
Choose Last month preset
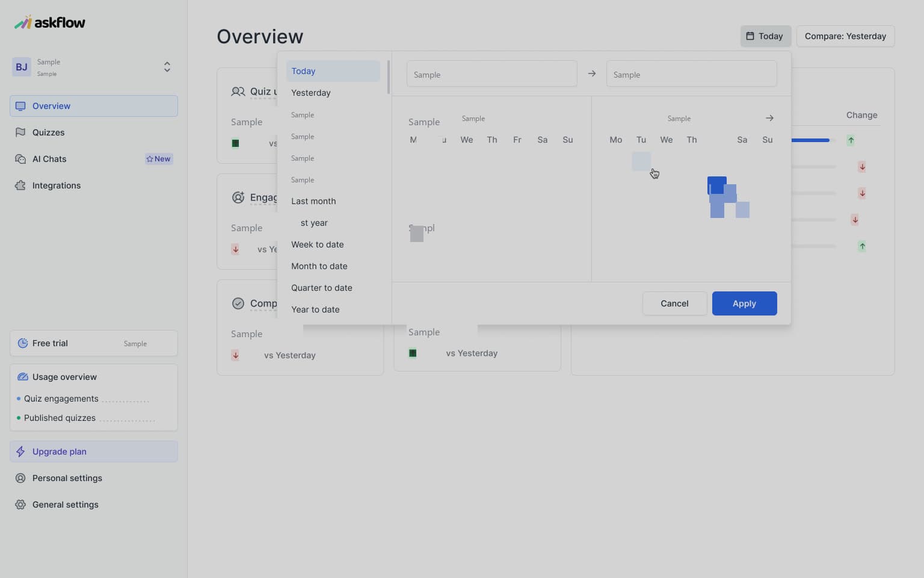(x=333, y=201)
